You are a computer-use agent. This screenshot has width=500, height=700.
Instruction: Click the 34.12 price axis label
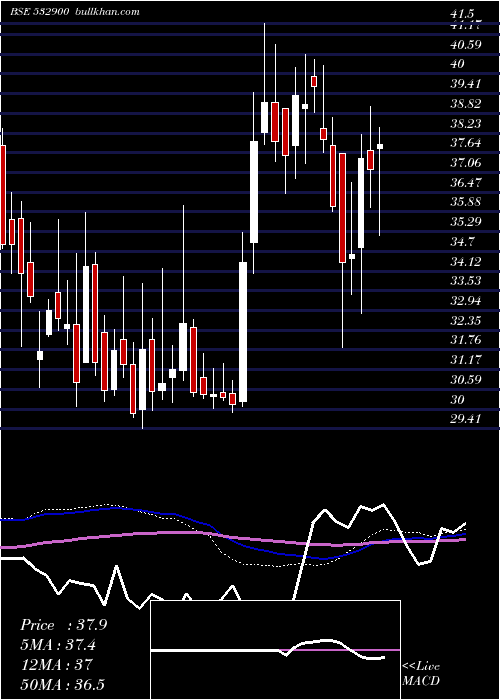tap(466, 262)
